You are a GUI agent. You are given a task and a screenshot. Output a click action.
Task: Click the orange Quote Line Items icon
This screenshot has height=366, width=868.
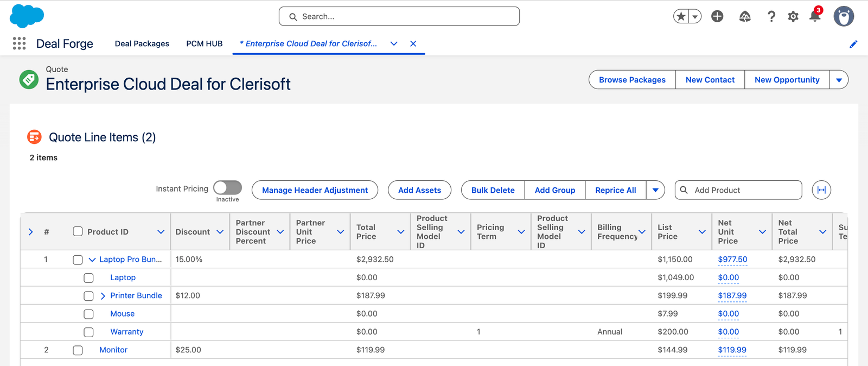tap(34, 137)
